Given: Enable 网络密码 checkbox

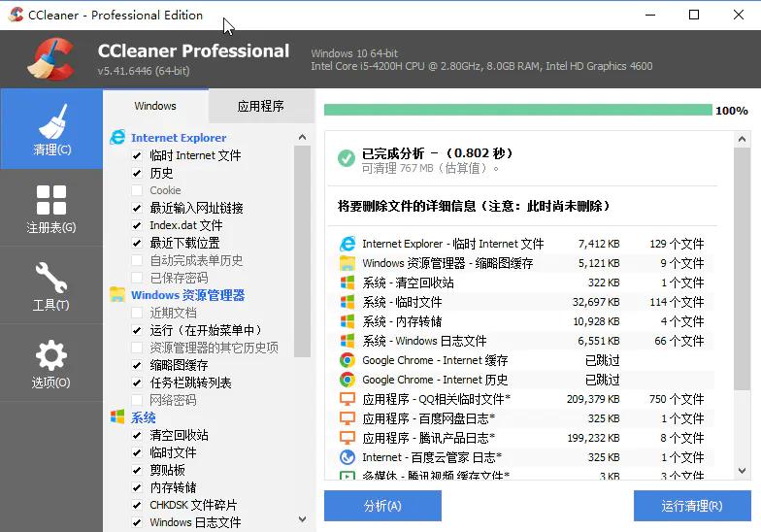Looking at the screenshot, I should pos(138,400).
